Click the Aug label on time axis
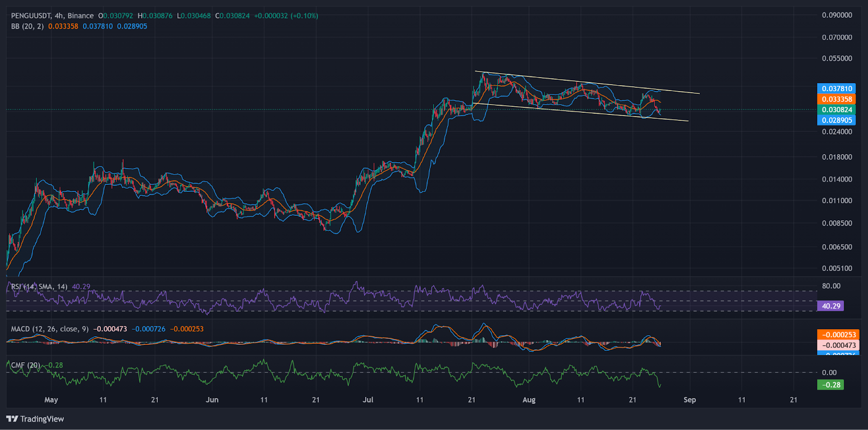This screenshot has width=868, height=430. pos(528,400)
